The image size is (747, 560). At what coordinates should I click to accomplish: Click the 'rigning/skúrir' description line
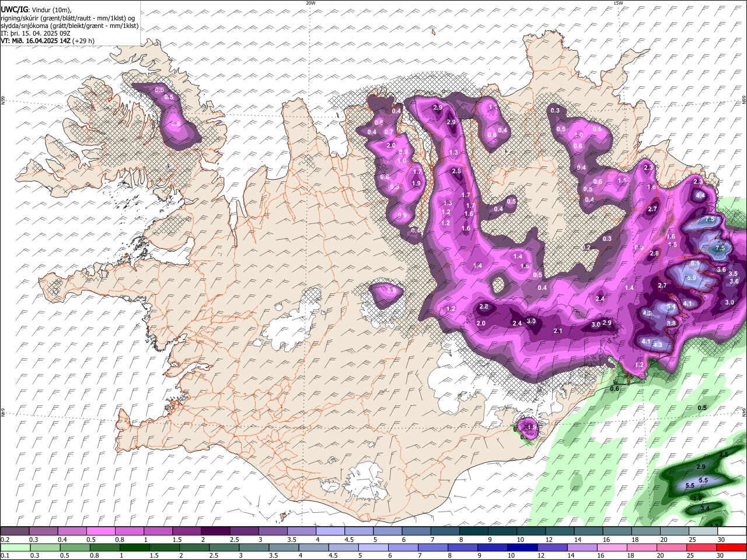[67, 18]
